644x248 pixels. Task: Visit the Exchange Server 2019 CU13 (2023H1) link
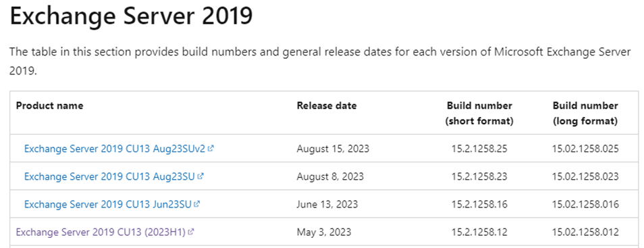click(101, 232)
